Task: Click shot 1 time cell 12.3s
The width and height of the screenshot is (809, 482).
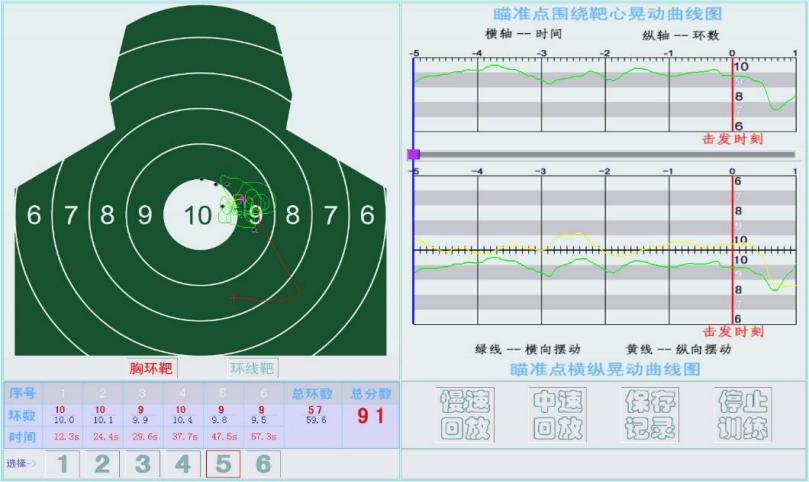Action: tap(66, 437)
